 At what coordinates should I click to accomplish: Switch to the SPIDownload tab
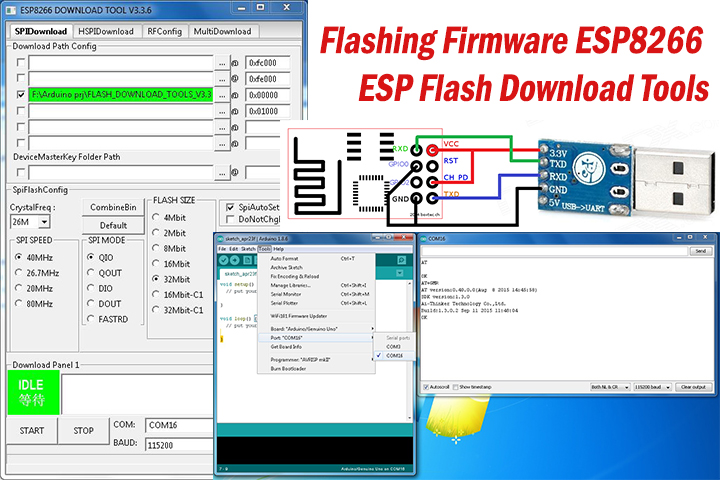pyautogui.click(x=41, y=31)
